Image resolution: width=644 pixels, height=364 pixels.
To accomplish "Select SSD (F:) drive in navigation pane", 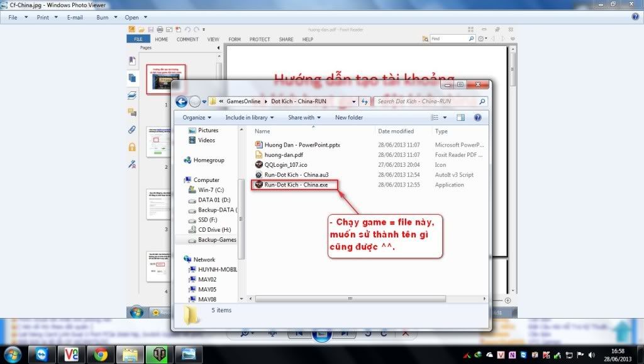I will tap(208, 220).
